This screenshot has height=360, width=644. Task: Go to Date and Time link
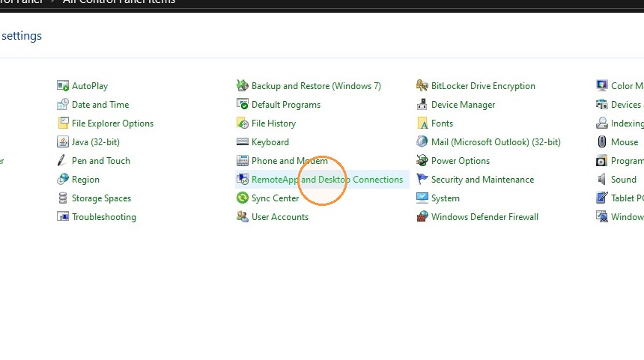click(100, 105)
